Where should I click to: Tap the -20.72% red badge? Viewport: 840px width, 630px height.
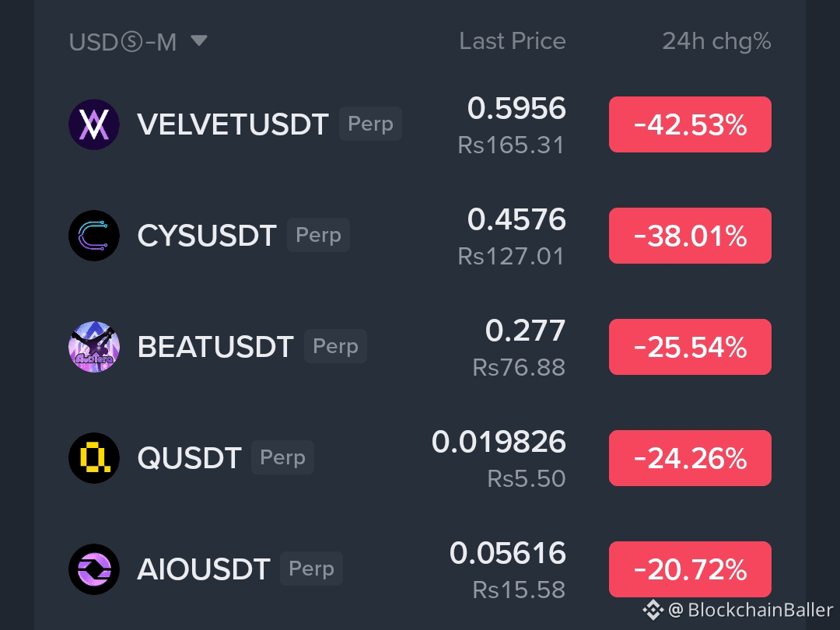(690, 569)
